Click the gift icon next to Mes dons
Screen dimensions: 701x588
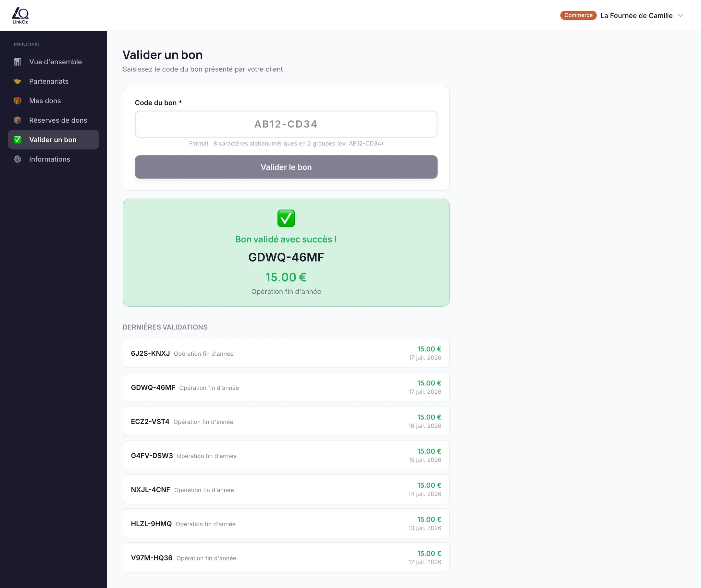click(17, 101)
